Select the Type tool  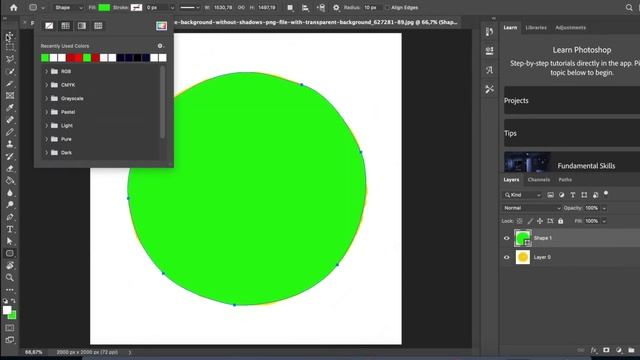(9, 229)
